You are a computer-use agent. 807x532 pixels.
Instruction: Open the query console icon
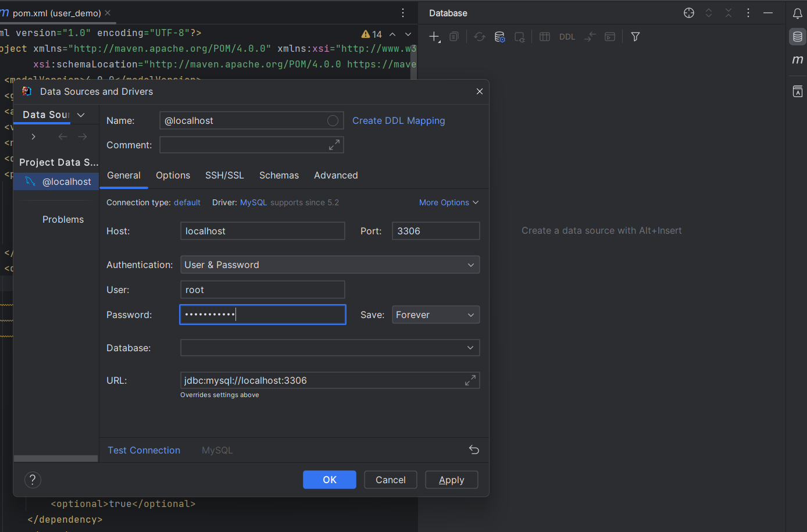610,37
